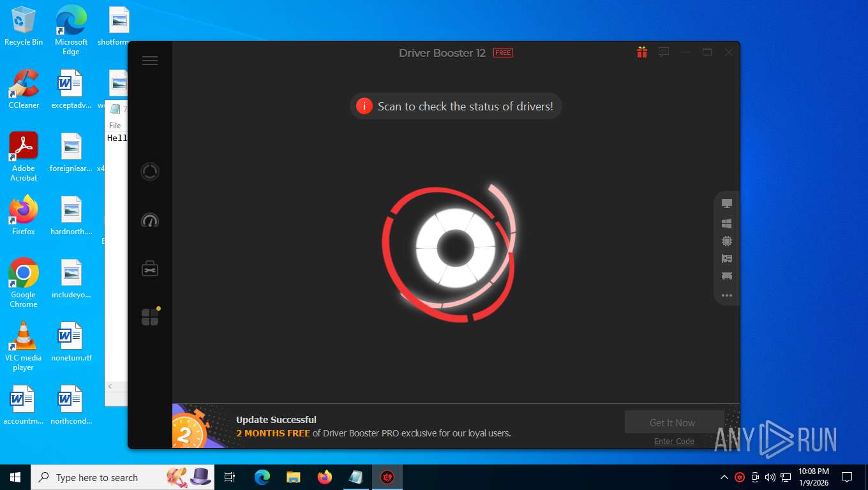Select the hardnorth image file on desktop
The height and width of the screenshot is (490, 868).
[x=71, y=216]
